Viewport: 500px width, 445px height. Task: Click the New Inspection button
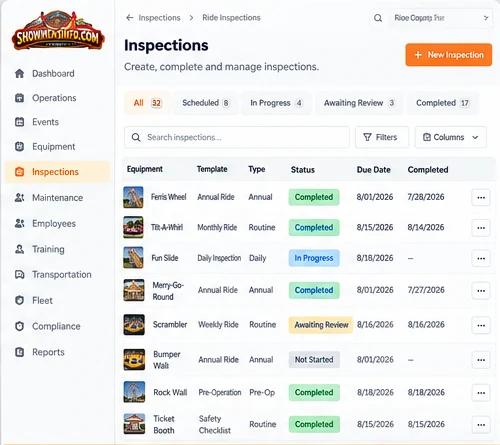tap(449, 55)
